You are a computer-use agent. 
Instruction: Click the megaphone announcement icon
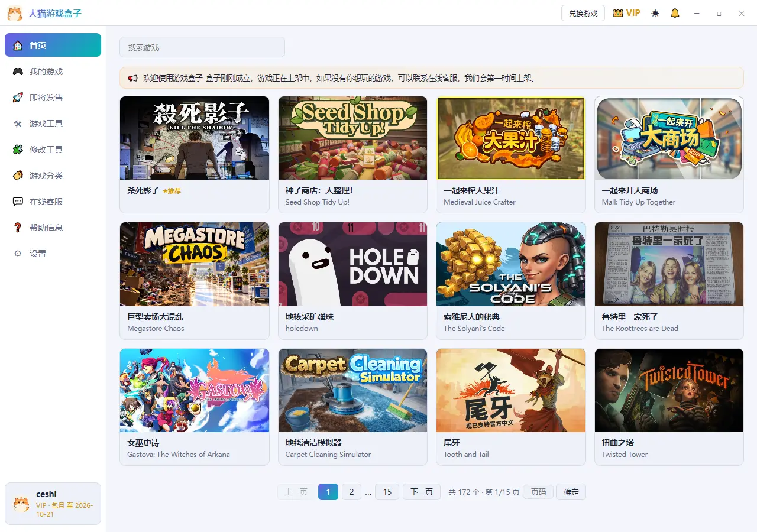[132, 78]
